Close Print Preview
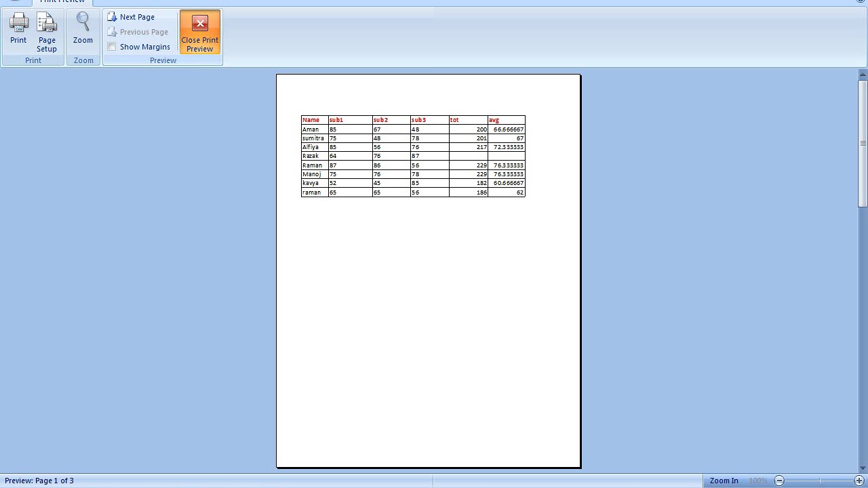 click(200, 32)
